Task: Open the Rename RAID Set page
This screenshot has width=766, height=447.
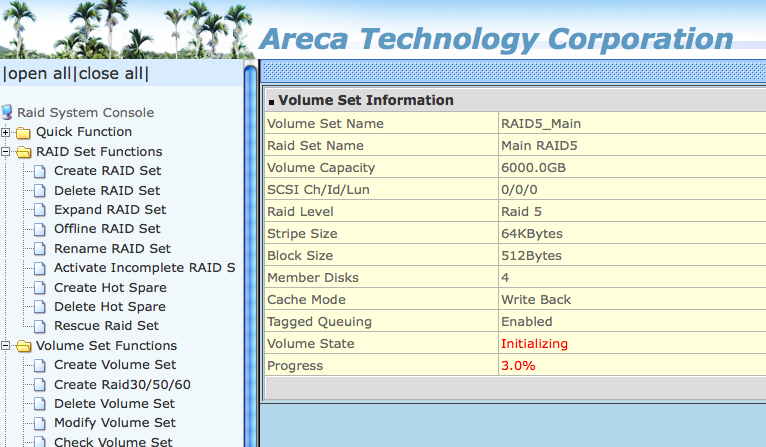Action: (112, 249)
